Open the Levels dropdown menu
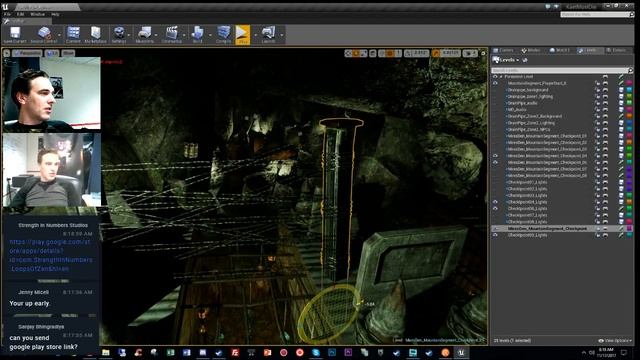The height and width of the screenshot is (360, 640). click(506, 60)
